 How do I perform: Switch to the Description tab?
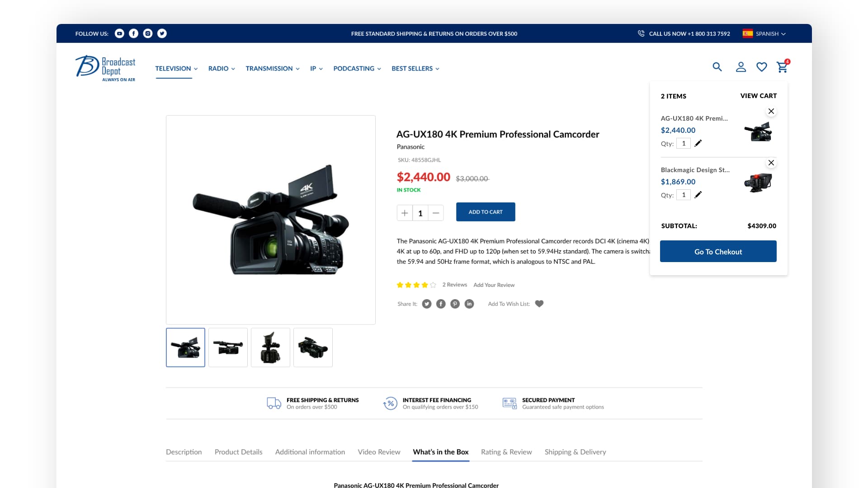(x=184, y=452)
